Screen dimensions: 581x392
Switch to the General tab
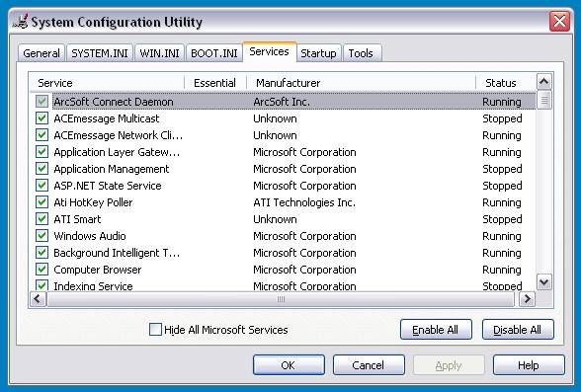click(x=41, y=53)
